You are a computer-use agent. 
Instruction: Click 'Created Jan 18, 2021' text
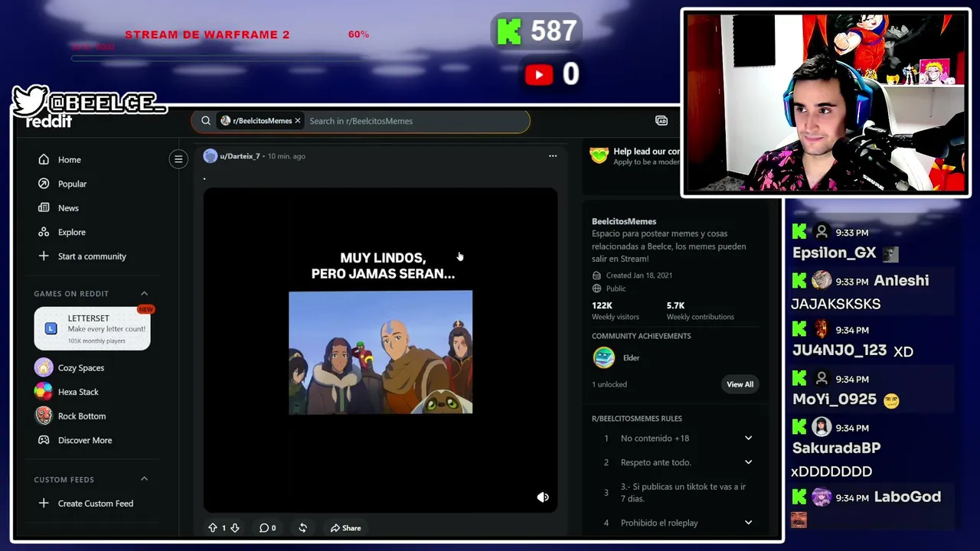coord(639,275)
